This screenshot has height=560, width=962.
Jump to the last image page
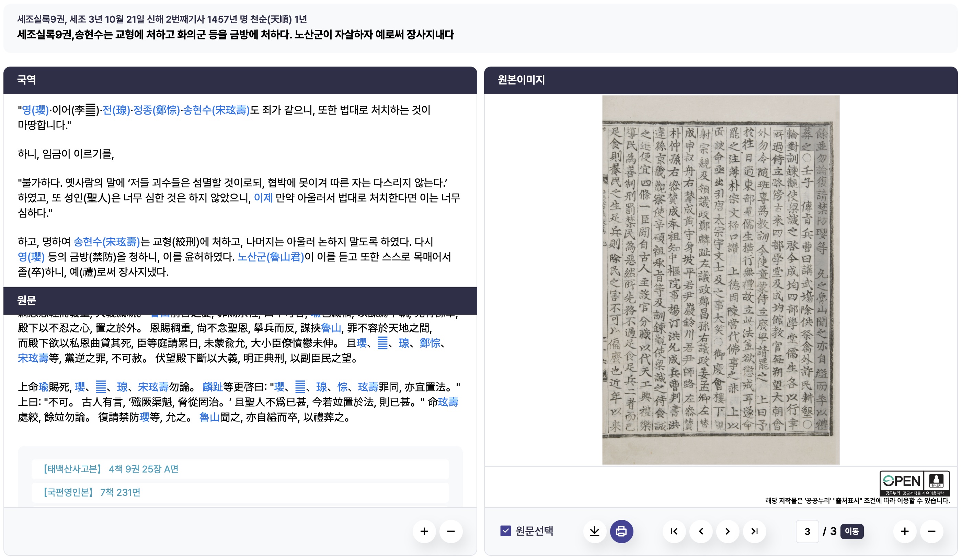point(754,531)
